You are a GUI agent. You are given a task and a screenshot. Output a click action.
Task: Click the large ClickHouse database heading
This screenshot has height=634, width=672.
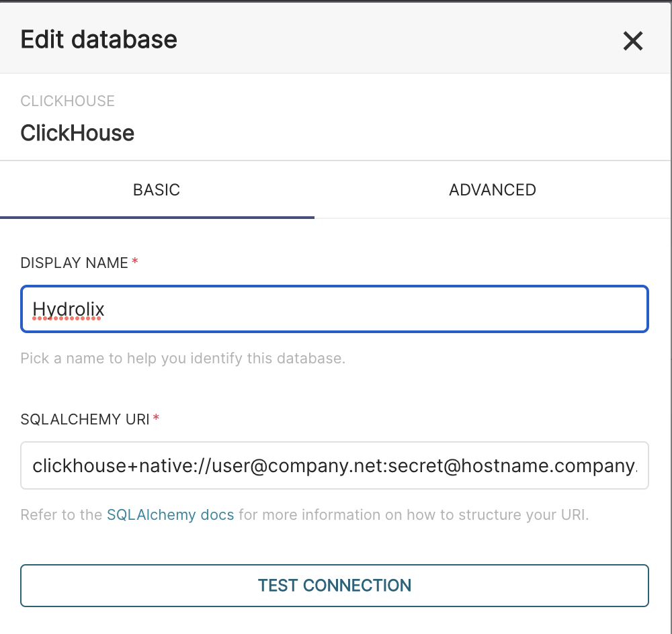(x=77, y=133)
